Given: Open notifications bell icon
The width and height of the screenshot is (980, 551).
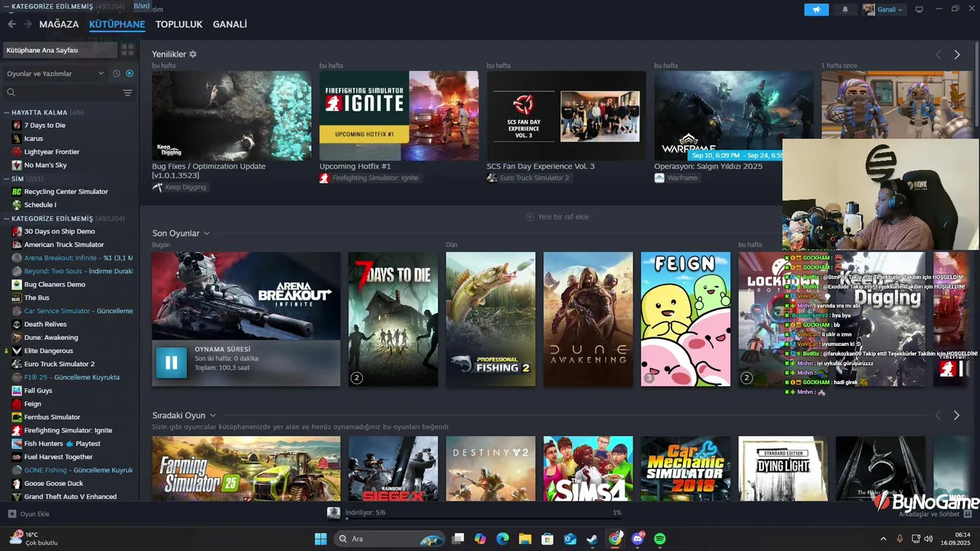Looking at the screenshot, I should point(845,9).
